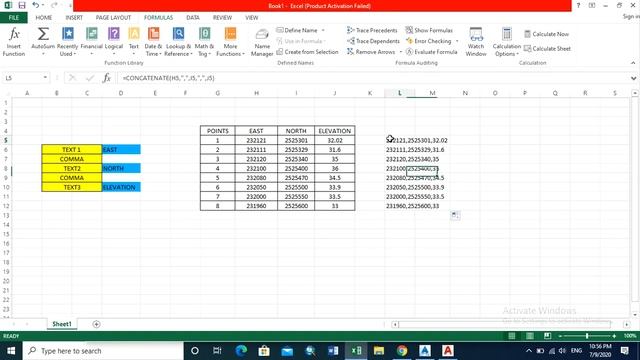The height and width of the screenshot is (360, 640).
Task: Click Trace Precedents
Action: tap(372, 30)
